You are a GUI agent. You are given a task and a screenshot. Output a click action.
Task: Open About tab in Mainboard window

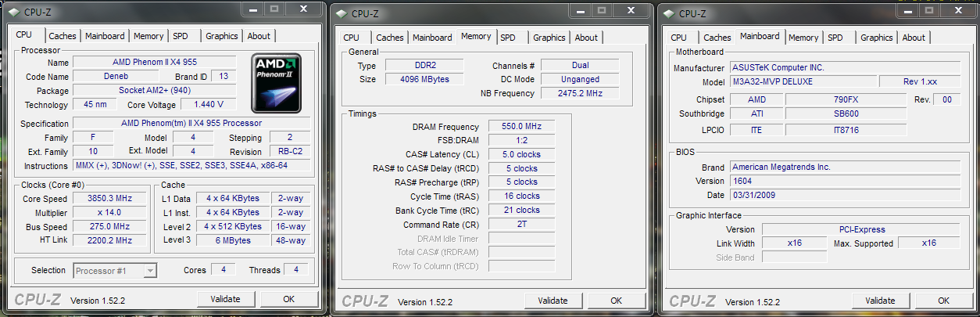point(914,38)
